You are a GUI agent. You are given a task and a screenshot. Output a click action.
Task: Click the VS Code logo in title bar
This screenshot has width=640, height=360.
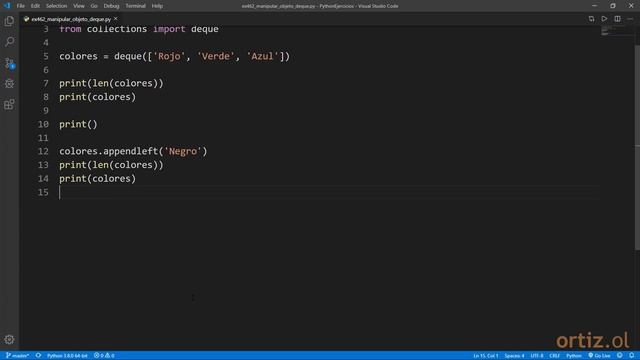7,6
